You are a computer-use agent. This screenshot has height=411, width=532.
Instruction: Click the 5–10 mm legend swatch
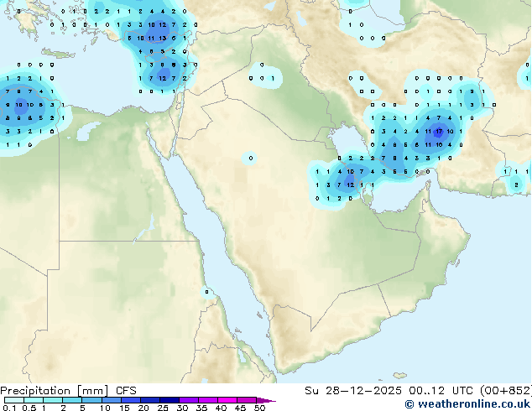pos(91,400)
